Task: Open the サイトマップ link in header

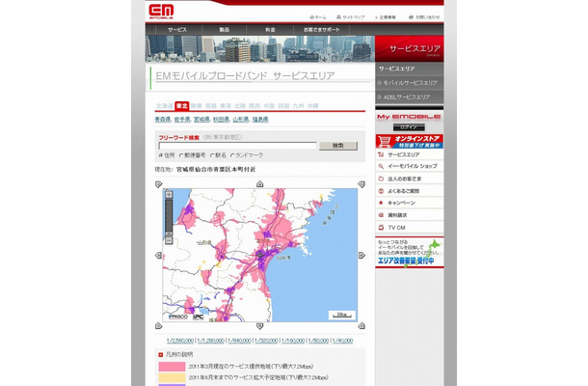Action: pos(350,17)
